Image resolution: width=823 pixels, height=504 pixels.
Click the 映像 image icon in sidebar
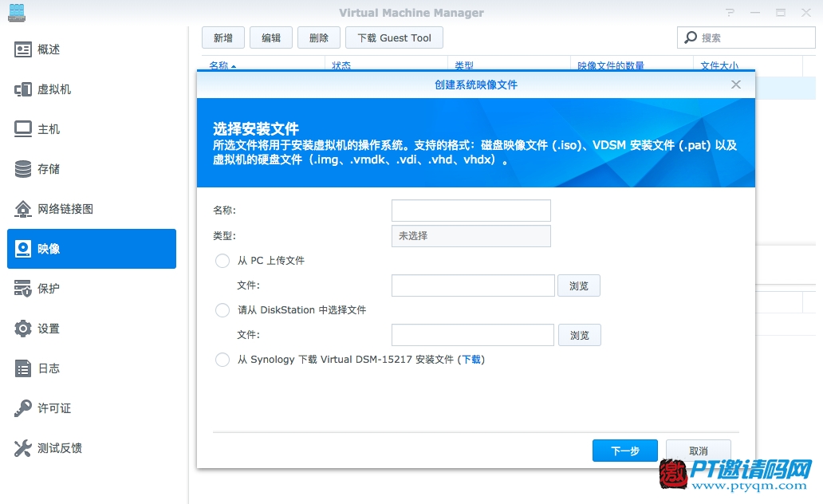click(x=22, y=249)
